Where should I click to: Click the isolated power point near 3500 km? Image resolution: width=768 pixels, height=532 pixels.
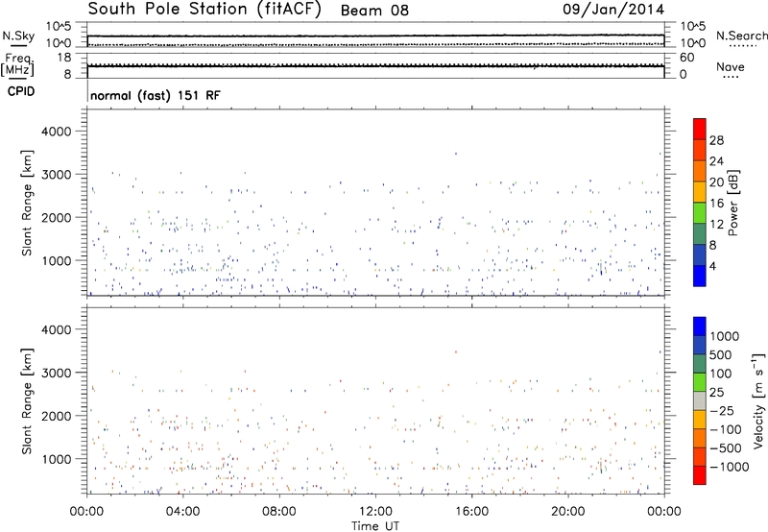point(456,154)
